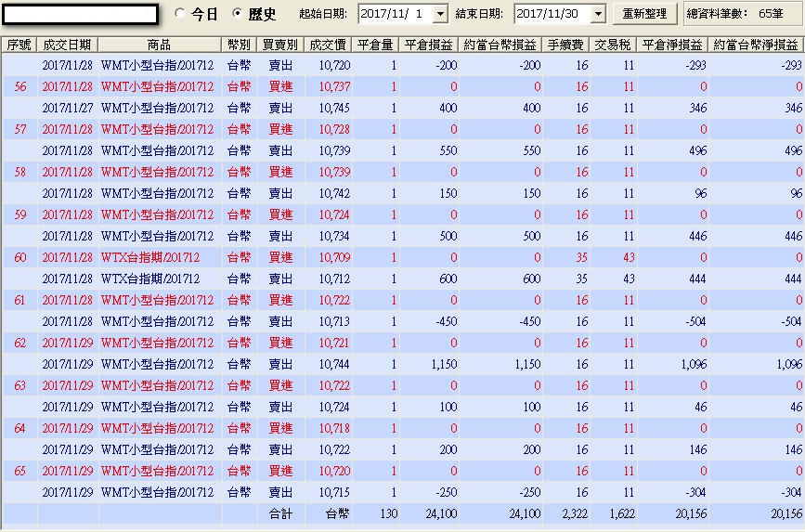The height and width of the screenshot is (532, 805).
Task: Select row with serial number 57
Action: [x=403, y=129]
